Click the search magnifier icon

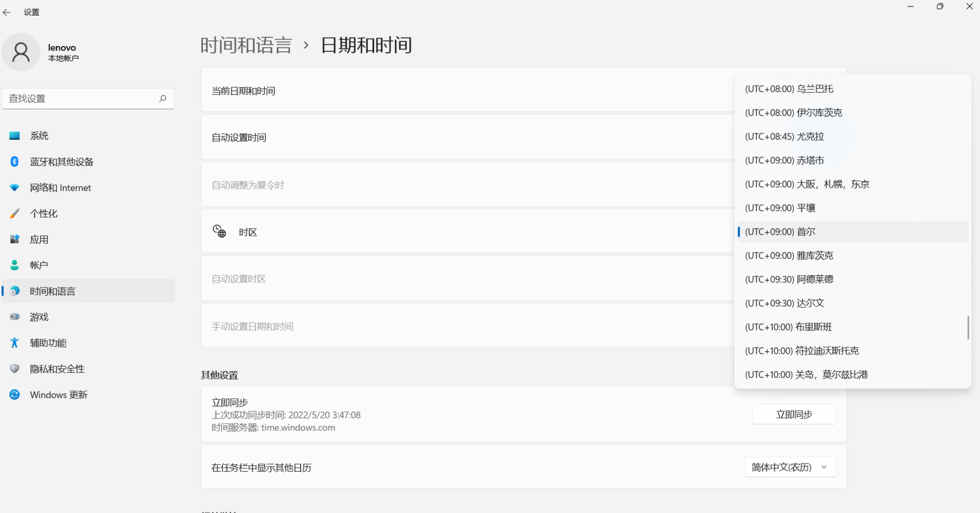[163, 98]
